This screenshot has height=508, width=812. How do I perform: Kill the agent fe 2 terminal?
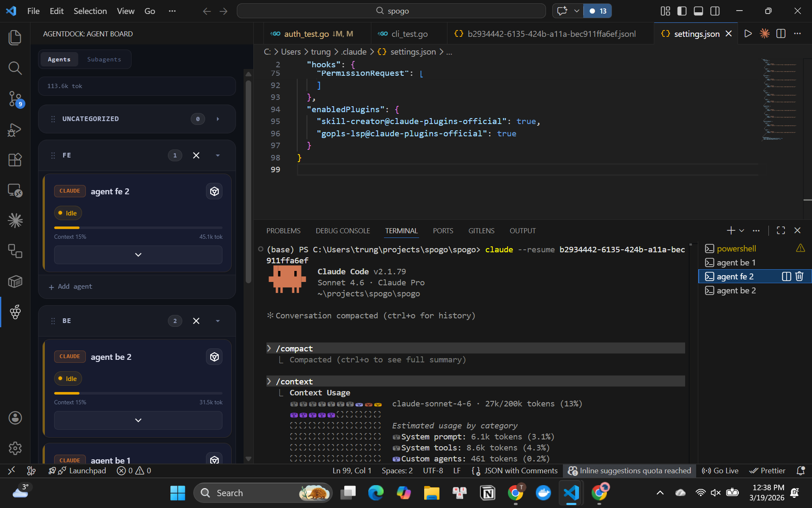coord(799,276)
